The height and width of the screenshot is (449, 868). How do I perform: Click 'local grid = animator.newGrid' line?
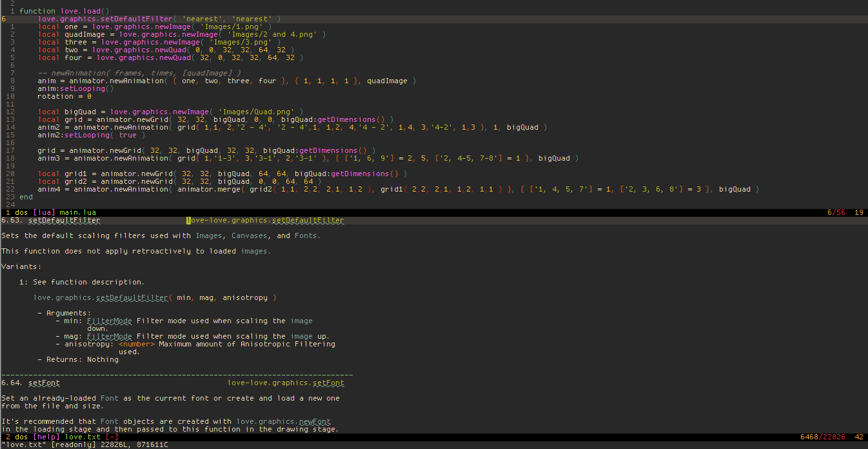[x=215, y=120]
